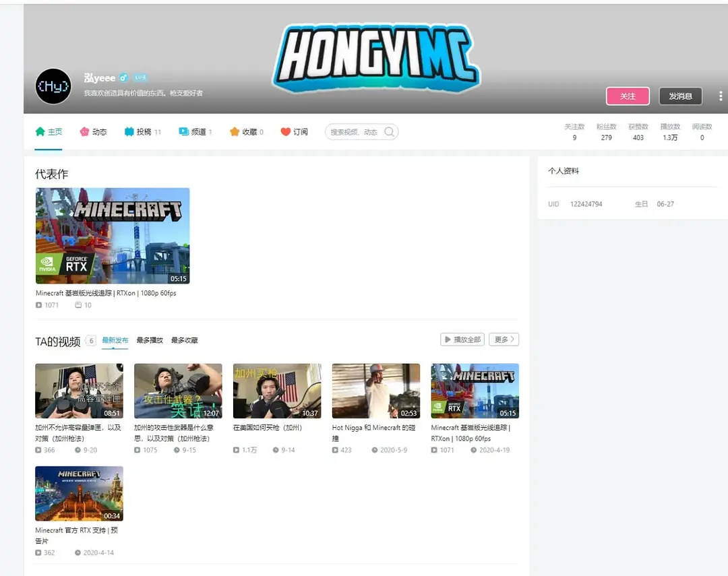The image size is (728, 576).
Task: Open the three-dot more options menu
Action: [x=720, y=96]
